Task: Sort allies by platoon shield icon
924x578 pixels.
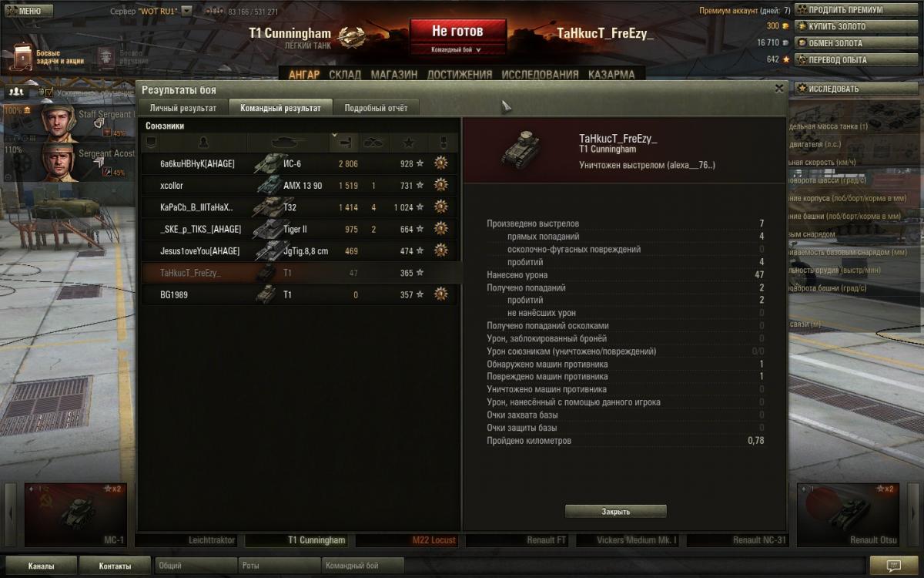Action: (151, 143)
